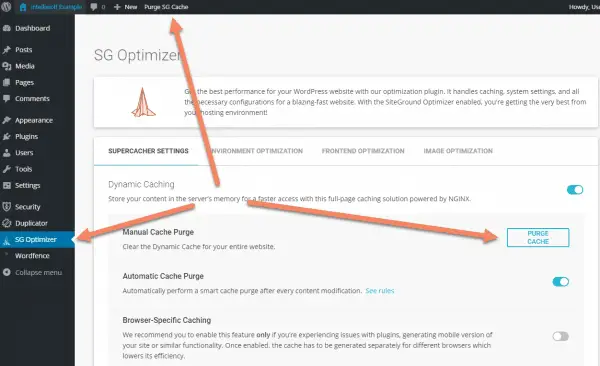
Task: Open the Duplicator menu label
Action: [31, 223]
